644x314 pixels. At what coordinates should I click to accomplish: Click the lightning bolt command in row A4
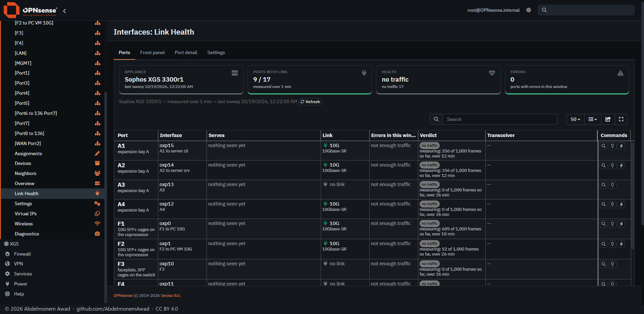click(622, 205)
